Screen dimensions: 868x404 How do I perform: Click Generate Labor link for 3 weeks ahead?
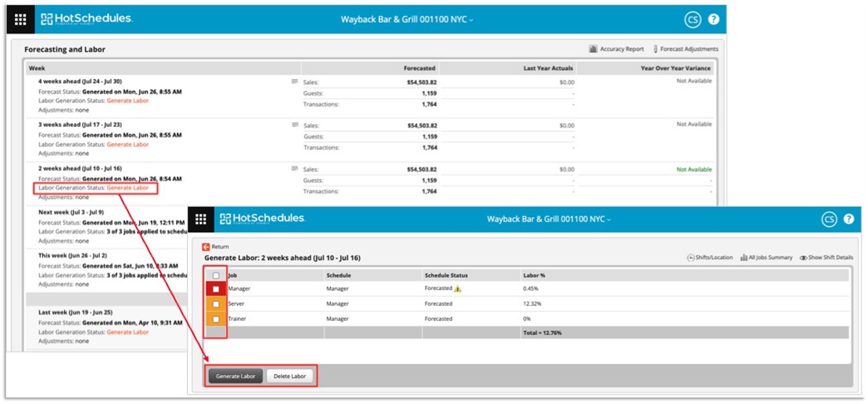point(128,144)
